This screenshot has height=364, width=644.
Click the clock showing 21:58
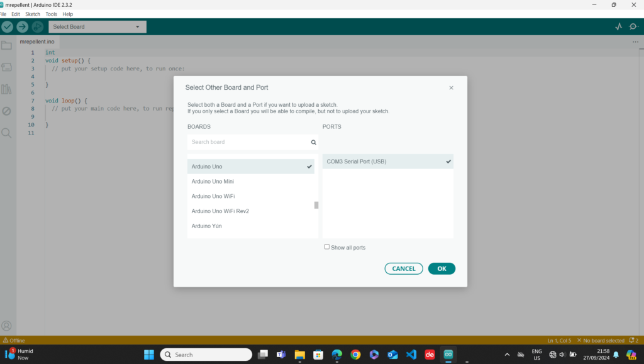point(596,355)
